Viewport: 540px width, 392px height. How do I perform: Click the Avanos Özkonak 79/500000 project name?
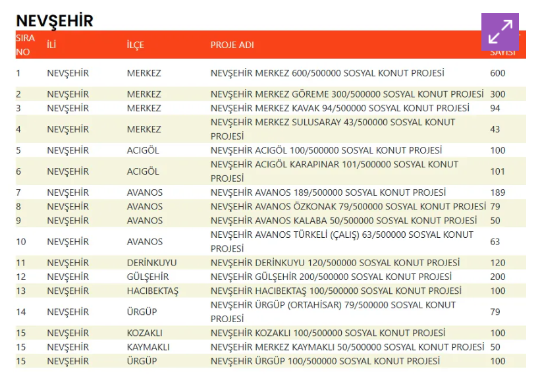(x=348, y=206)
